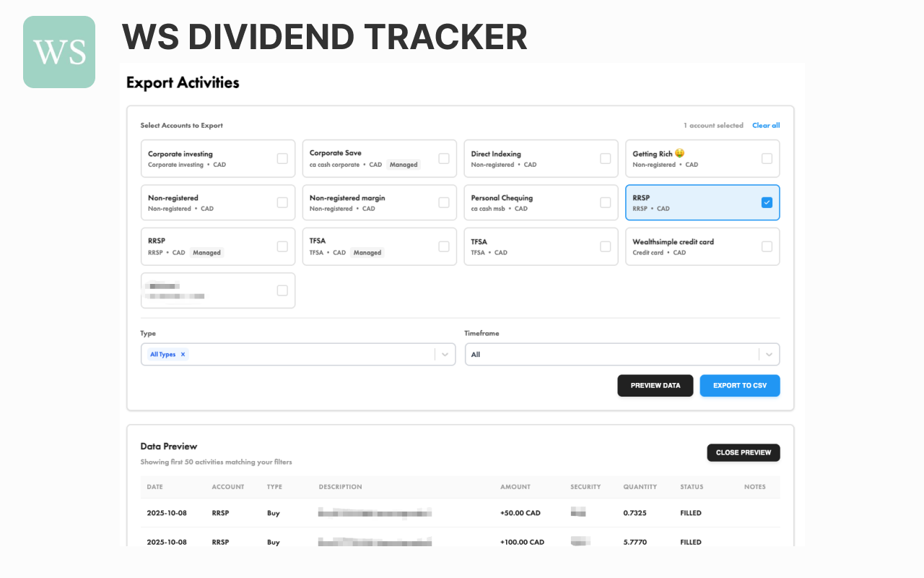Select the Wealthsimple credit card account

[767, 246]
